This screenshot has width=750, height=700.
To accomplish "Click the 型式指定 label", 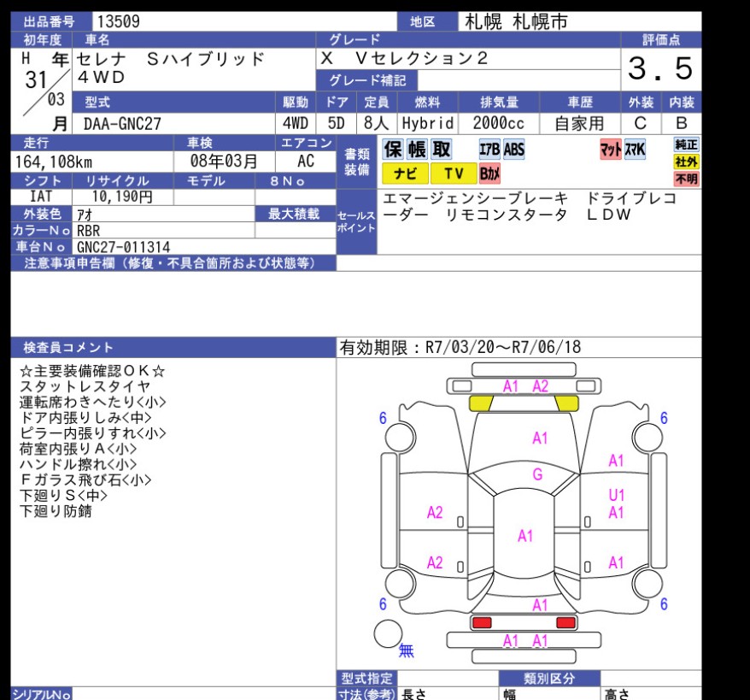I will click(x=366, y=678).
